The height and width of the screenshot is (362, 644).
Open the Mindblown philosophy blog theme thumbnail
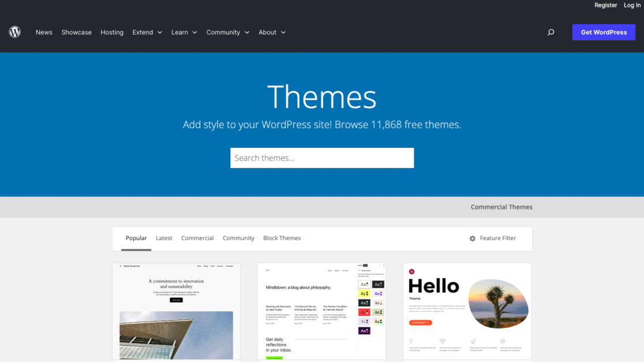(x=321, y=312)
